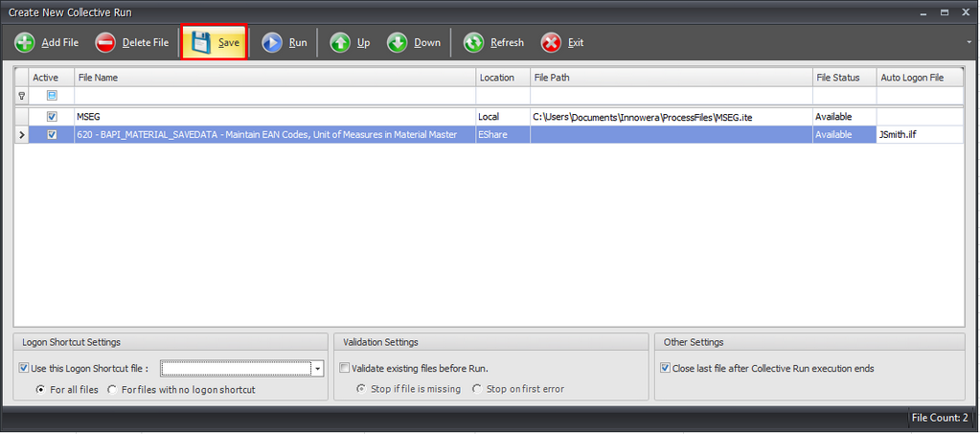Expand the selected row indicator arrow
This screenshot has width=980, height=434.
[21, 135]
